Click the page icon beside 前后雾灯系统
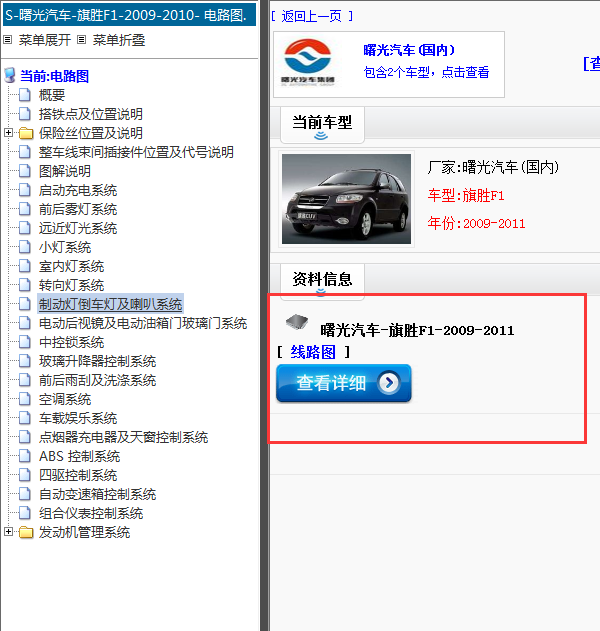Viewport: 600px width, 631px height. 25,209
